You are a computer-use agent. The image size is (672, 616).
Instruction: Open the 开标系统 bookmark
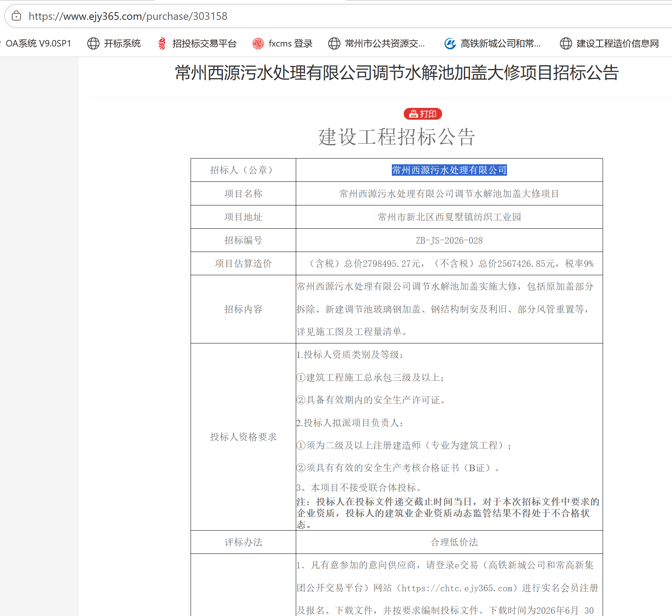click(122, 43)
